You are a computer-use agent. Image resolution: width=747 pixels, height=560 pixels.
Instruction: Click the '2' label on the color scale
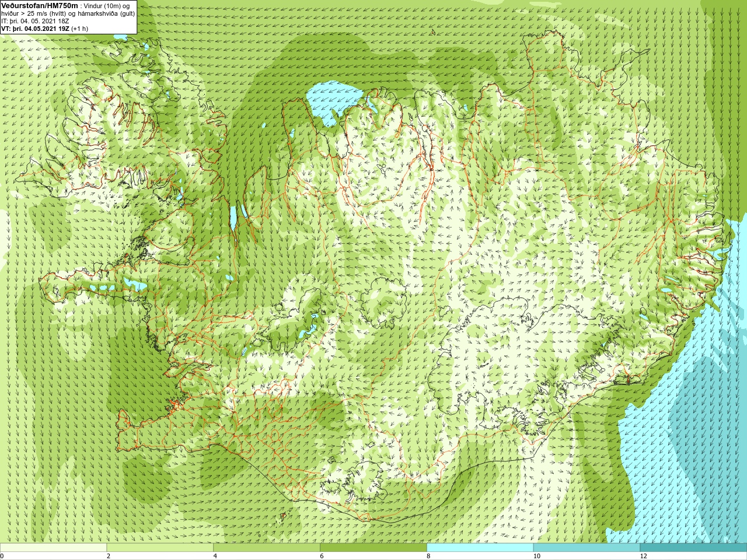coord(109,556)
